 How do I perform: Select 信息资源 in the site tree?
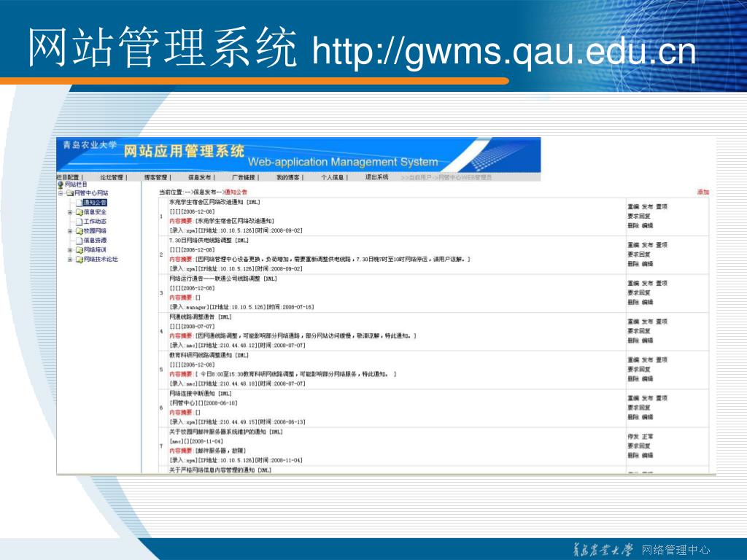tap(95, 241)
